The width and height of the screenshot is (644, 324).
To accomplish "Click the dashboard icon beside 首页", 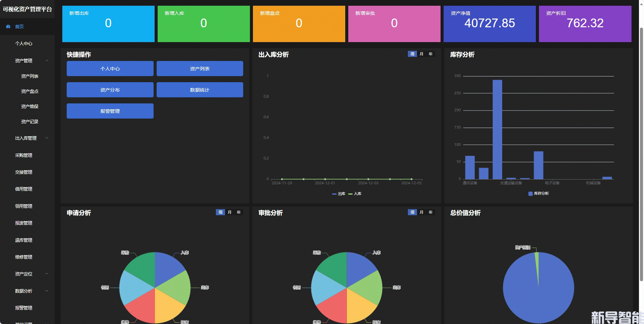I will 8,27.
